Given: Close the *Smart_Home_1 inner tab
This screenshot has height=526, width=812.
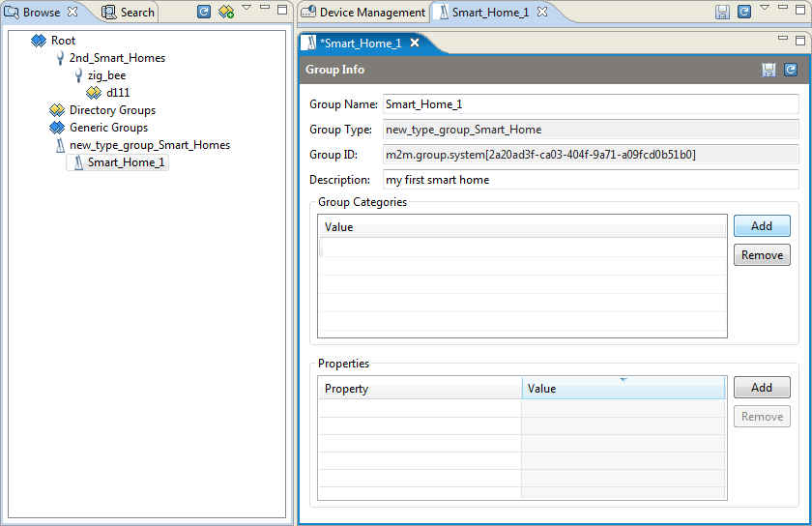Looking at the screenshot, I should pos(415,43).
